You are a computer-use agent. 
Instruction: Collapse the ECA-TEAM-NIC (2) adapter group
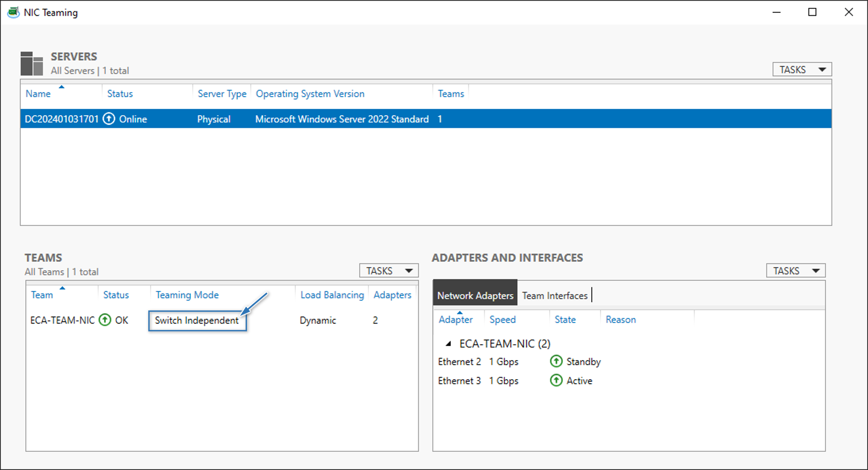point(448,344)
